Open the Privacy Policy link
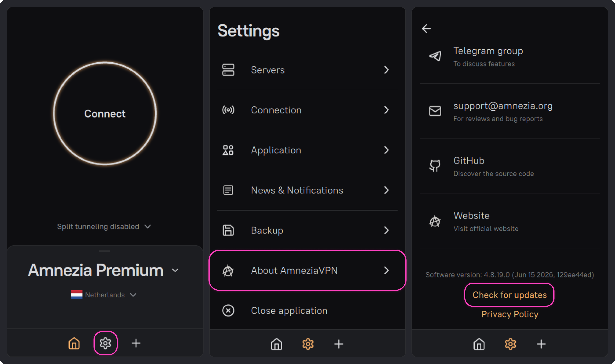This screenshot has width=615, height=364. [x=510, y=314]
